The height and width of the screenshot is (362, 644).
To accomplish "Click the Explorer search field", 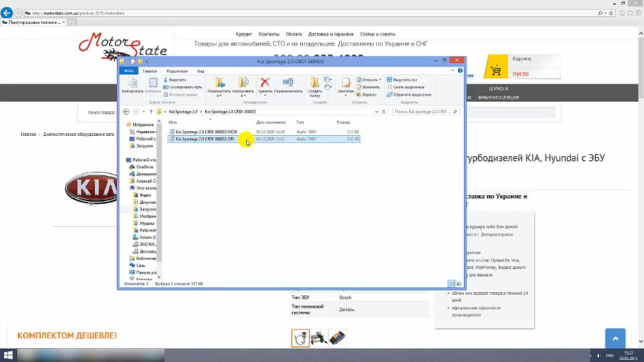I will coord(425,111).
